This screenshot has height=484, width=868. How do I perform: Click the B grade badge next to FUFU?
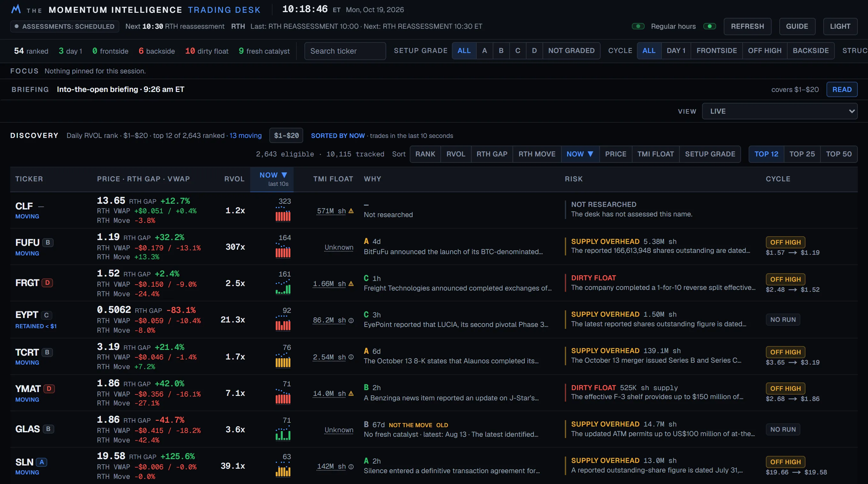(48, 242)
